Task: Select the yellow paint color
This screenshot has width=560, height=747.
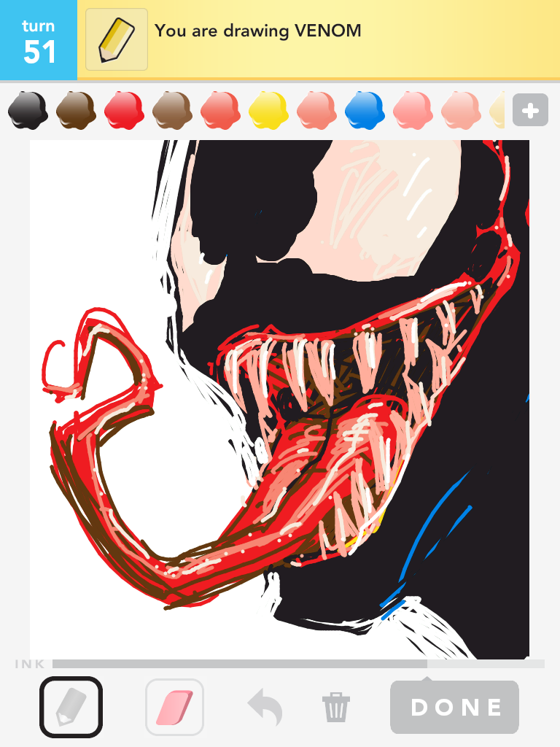Action: click(x=268, y=110)
